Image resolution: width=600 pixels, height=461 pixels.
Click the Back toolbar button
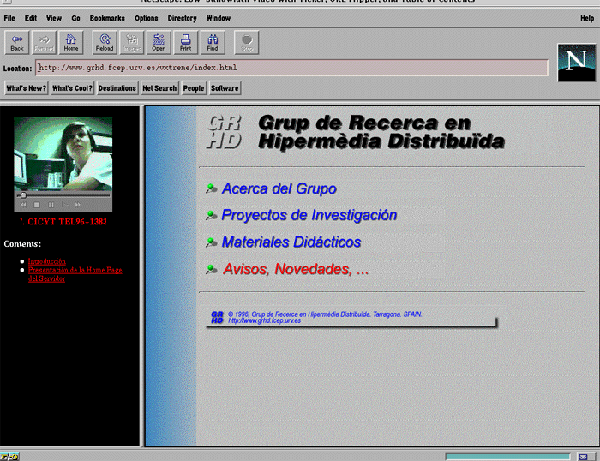pyautogui.click(x=17, y=41)
